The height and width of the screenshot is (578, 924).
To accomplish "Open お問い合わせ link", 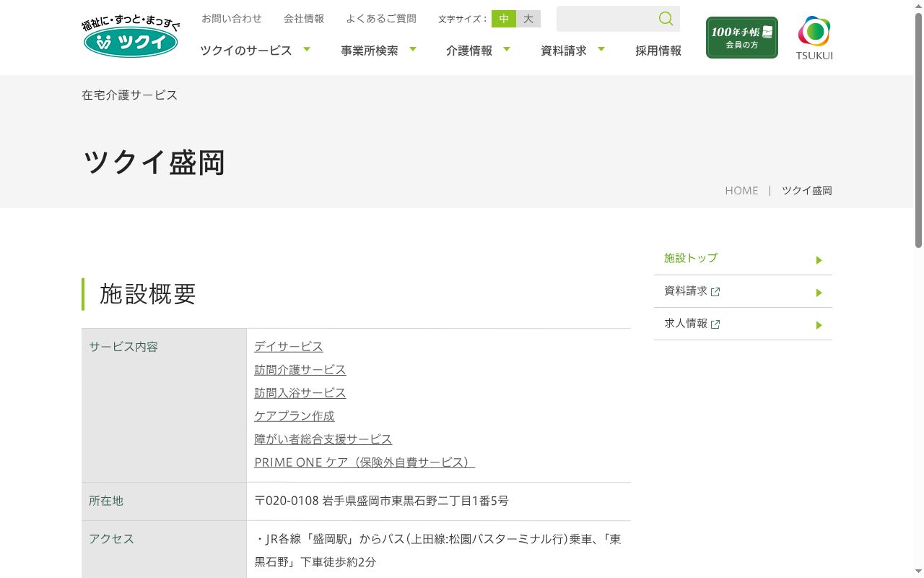I will coord(232,19).
